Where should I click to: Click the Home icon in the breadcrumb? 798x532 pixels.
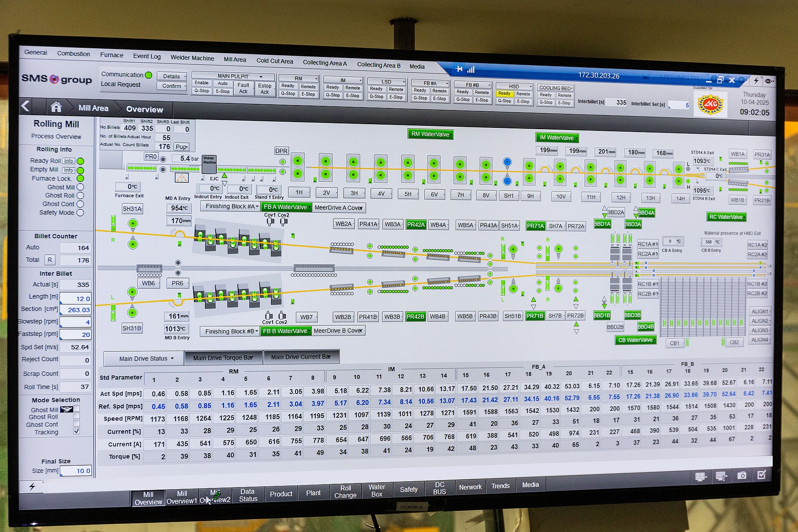point(56,108)
